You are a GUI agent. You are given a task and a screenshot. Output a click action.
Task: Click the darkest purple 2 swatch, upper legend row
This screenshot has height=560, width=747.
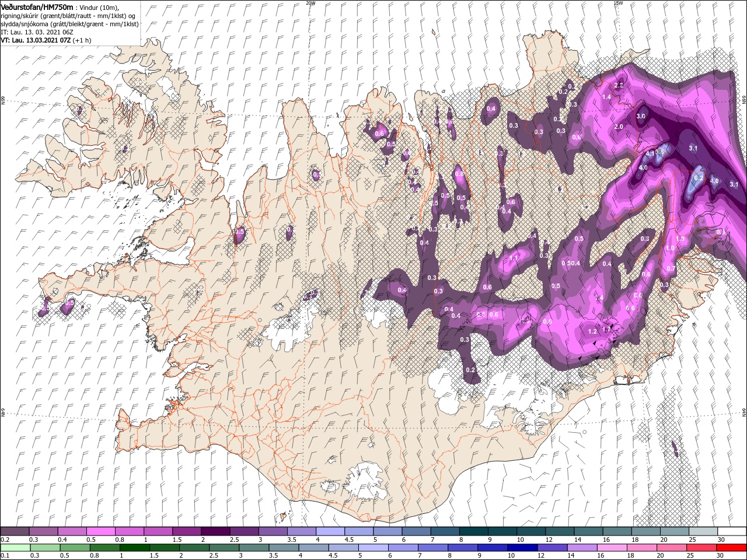click(215, 531)
